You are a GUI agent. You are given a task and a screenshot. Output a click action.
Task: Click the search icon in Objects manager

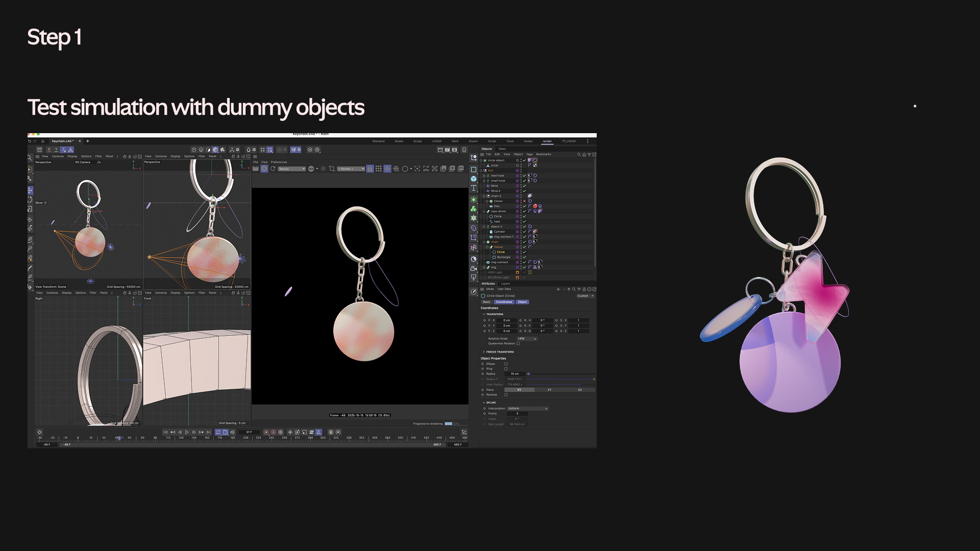pos(579,154)
